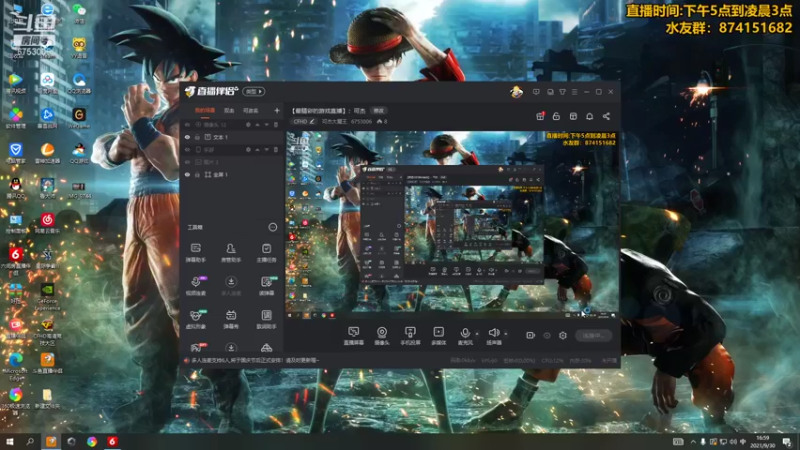
Task: Open the notification bell icon
Action: [x=589, y=116]
